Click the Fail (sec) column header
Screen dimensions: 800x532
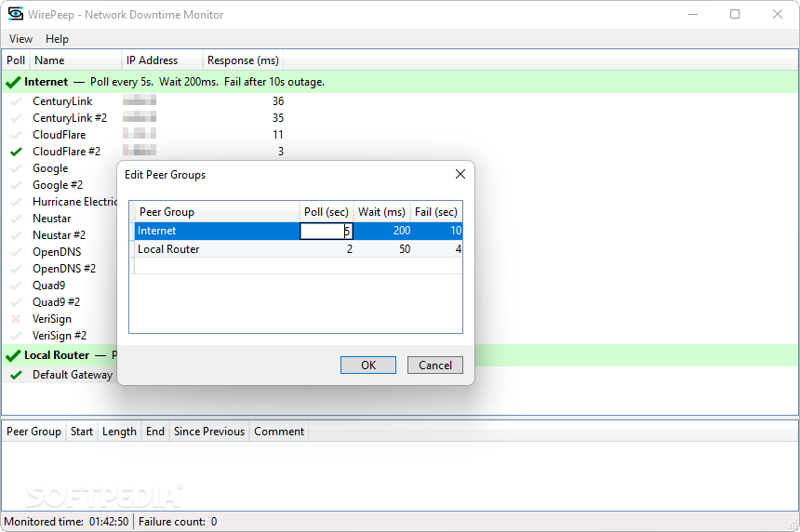[x=436, y=212]
